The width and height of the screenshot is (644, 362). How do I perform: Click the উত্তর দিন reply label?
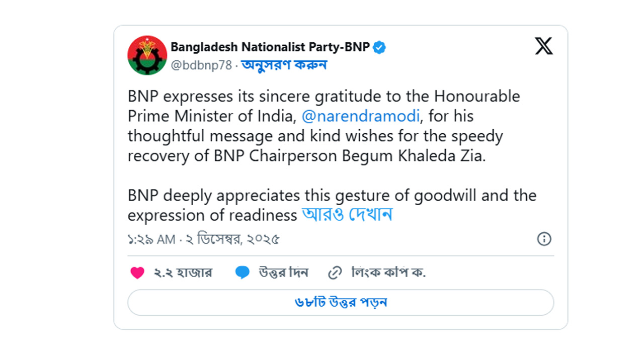pos(283,273)
